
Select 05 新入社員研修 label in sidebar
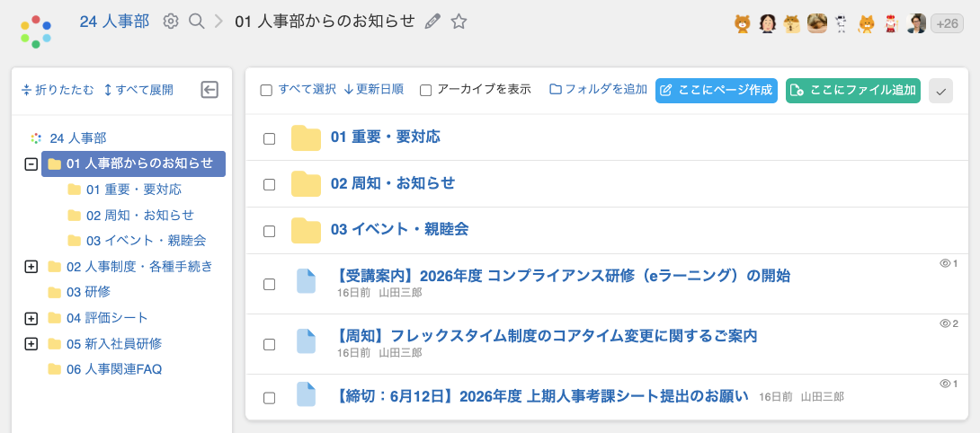114,344
